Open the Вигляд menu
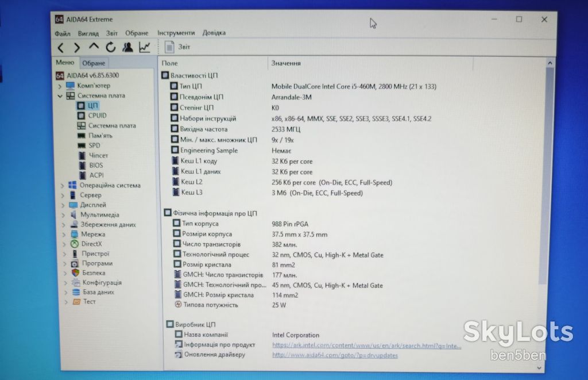Image resolution: width=588 pixels, height=380 pixels. tap(88, 33)
